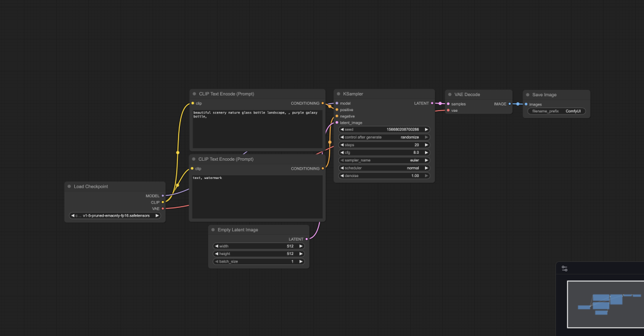The height and width of the screenshot is (336, 644).
Task: Open the sampler_name euler dropdown
Action: click(384, 160)
